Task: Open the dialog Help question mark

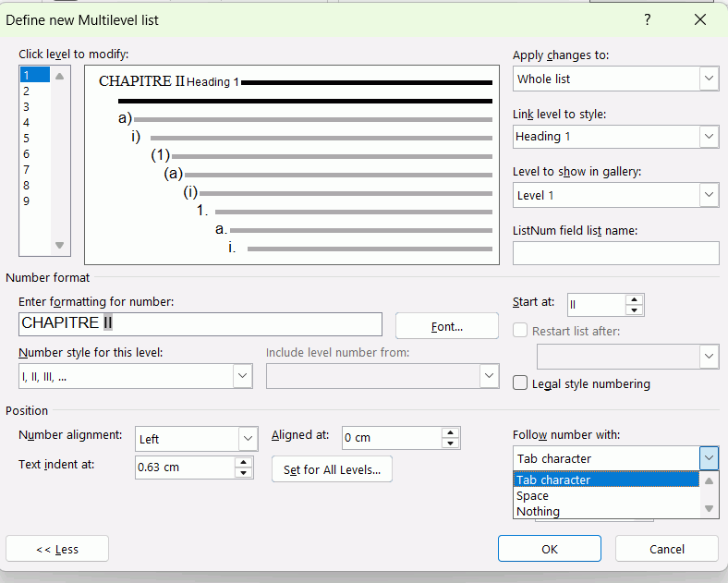Action: (x=648, y=19)
